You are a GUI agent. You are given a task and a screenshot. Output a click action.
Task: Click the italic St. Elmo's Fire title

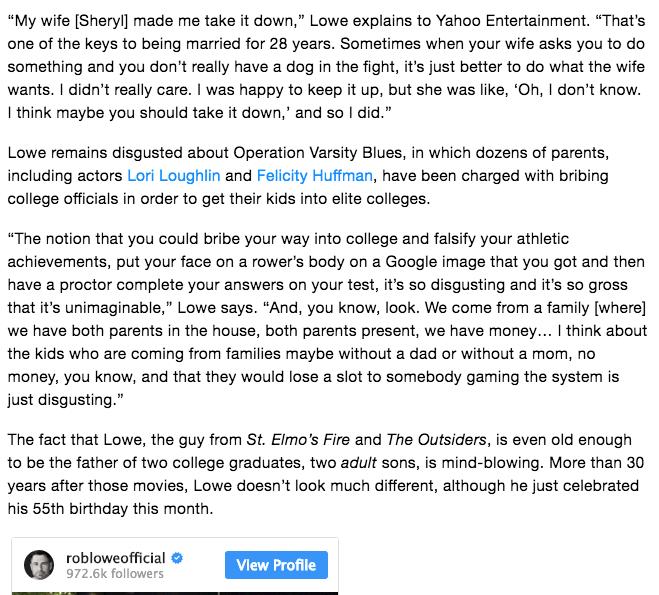click(298, 440)
